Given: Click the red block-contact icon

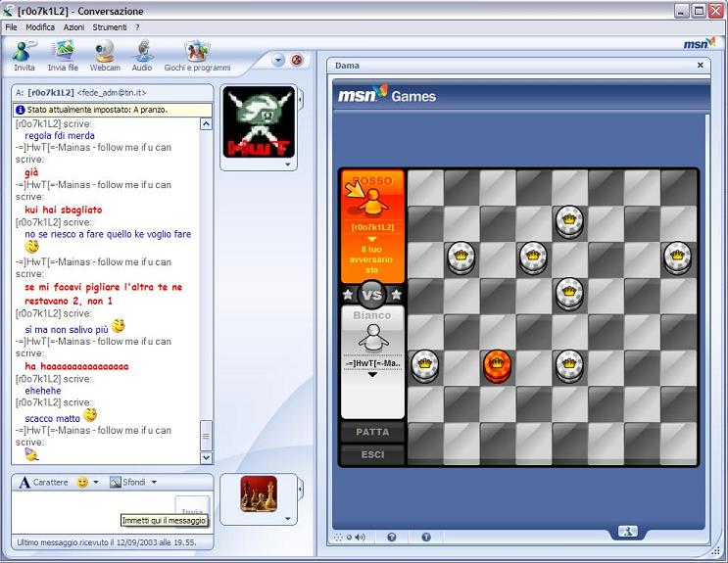Looking at the screenshot, I should (x=297, y=61).
